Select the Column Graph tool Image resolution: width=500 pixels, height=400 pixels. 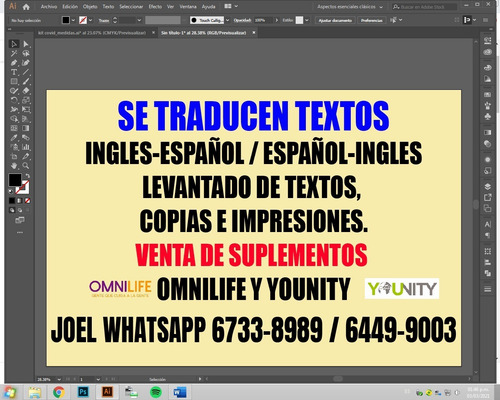pyautogui.click(x=26, y=147)
